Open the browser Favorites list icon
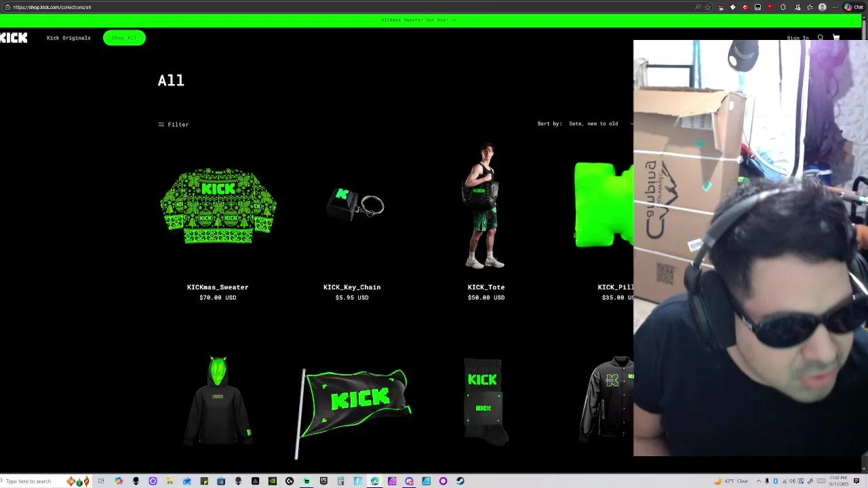868x488 pixels. click(x=810, y=7)
